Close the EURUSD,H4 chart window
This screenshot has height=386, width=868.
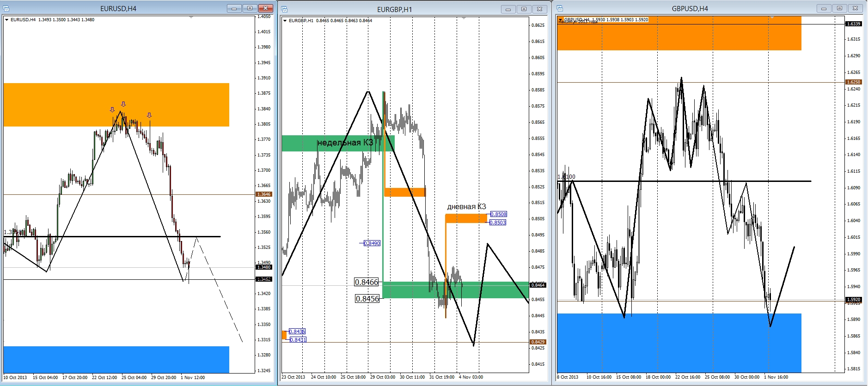[x=266, y=8]
